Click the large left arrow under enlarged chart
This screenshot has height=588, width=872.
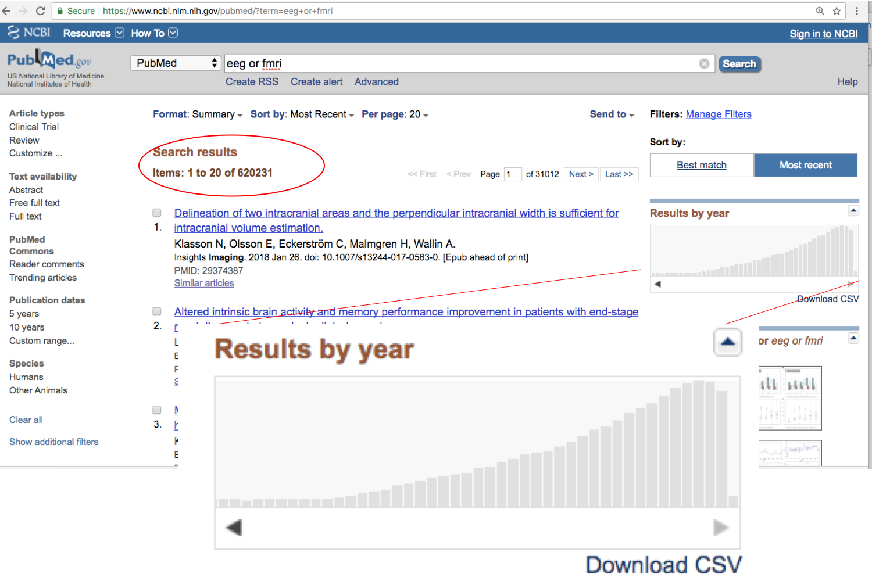click(234, 528)
